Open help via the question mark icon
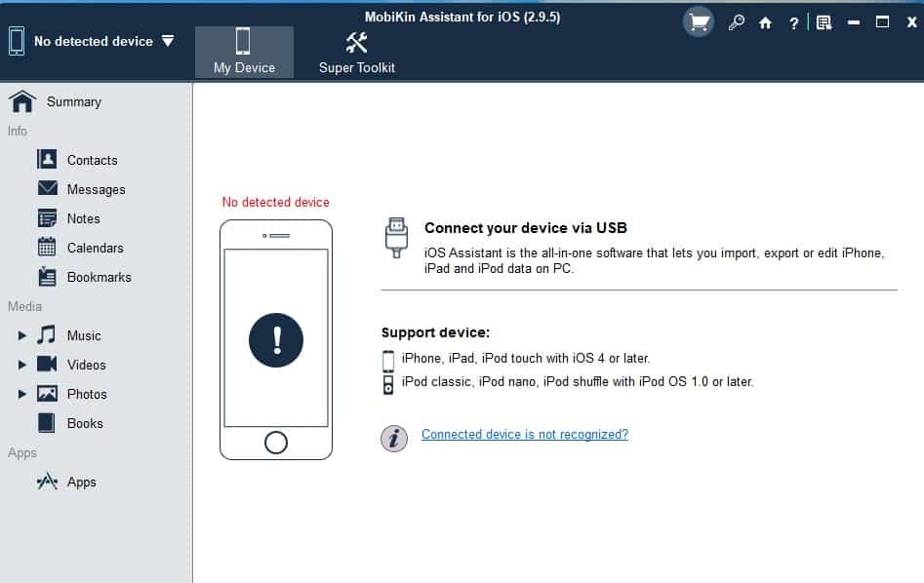 (794, 23)
